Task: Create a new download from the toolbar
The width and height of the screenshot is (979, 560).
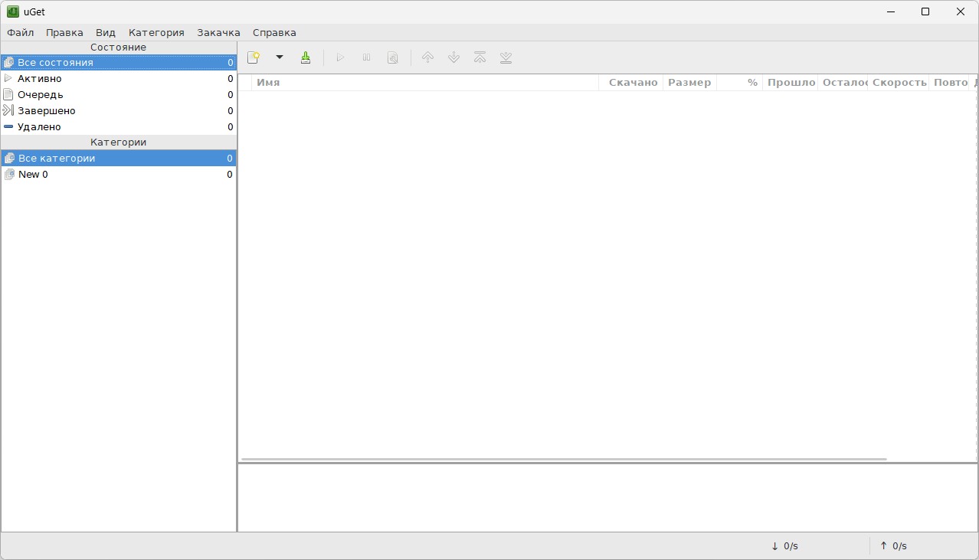Action: [x=254, y=57]
